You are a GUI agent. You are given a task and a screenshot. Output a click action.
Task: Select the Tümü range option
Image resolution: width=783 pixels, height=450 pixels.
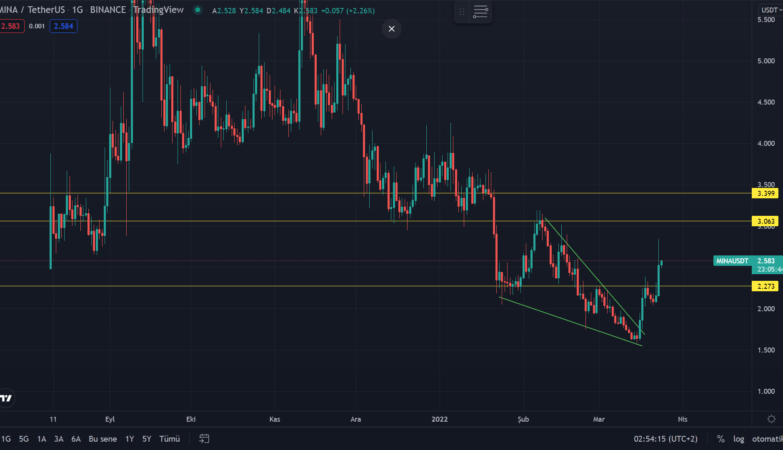pos(169,439)
